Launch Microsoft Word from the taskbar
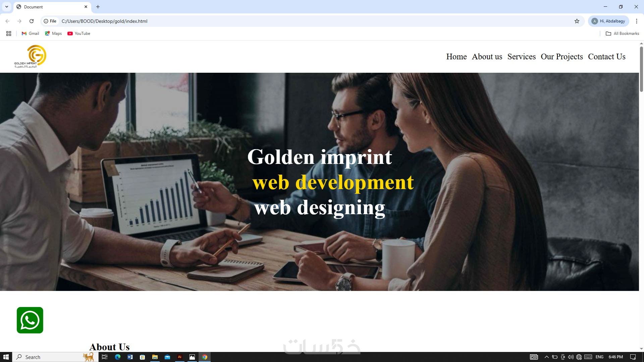This screenshot has height=362, width=644. (x=130, y=357)
